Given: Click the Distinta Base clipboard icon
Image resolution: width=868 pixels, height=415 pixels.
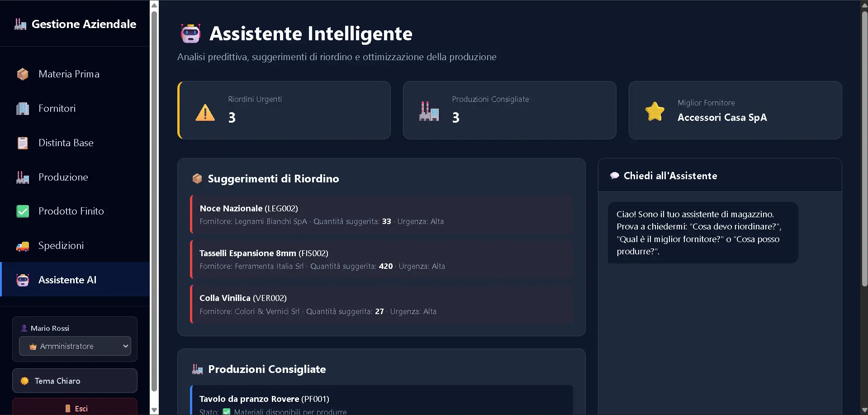Looking at the screenshot, I should (x=23, y=143).
